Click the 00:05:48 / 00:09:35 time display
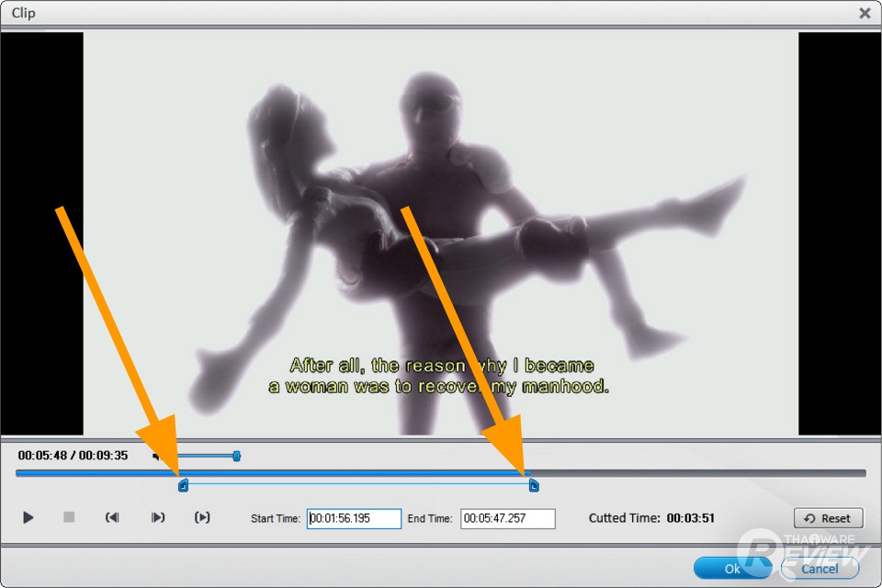The width and height of the screenshot is (882, 588). tap(73, 455)
